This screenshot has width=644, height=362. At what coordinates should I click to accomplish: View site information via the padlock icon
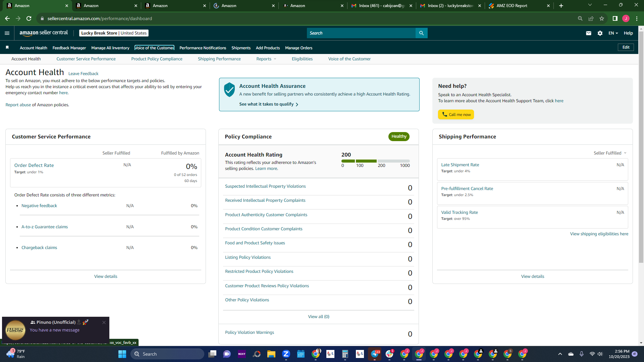coord(42,18)
